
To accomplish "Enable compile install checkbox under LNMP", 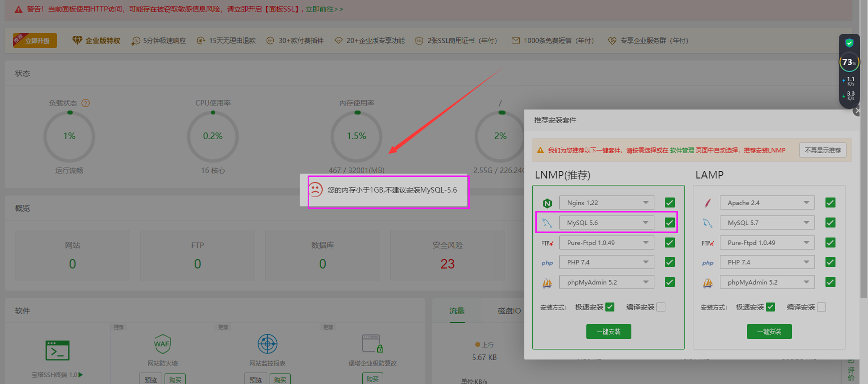I will (x=661, y=307).
